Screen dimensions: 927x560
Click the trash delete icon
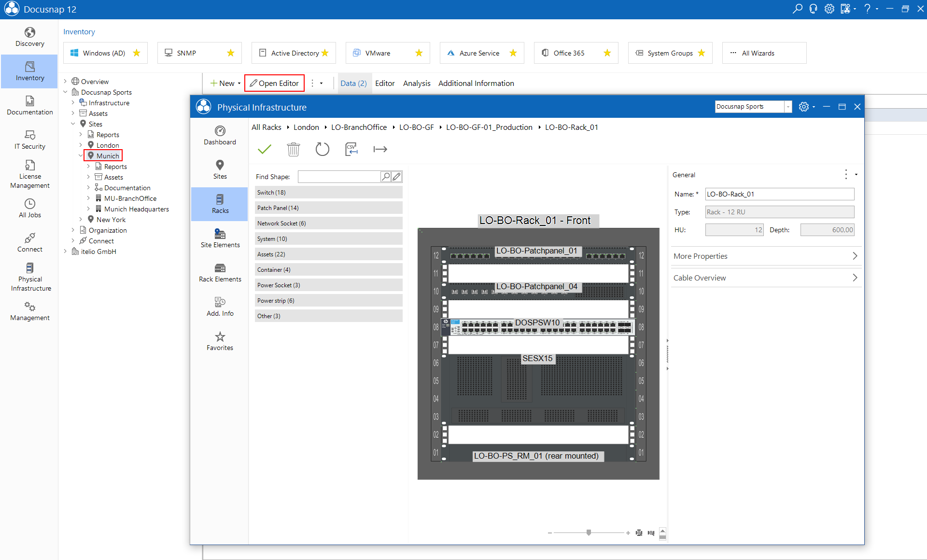point(293,149)
